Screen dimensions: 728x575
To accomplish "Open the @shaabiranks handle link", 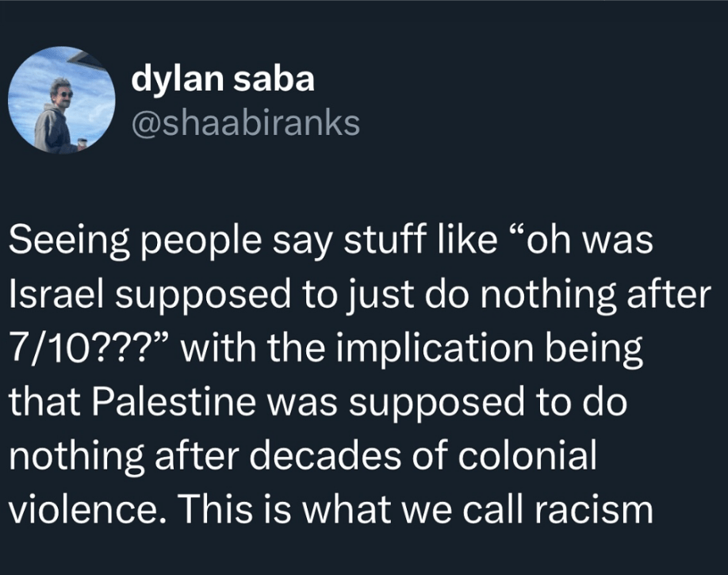I will click(x=246, y=123).
